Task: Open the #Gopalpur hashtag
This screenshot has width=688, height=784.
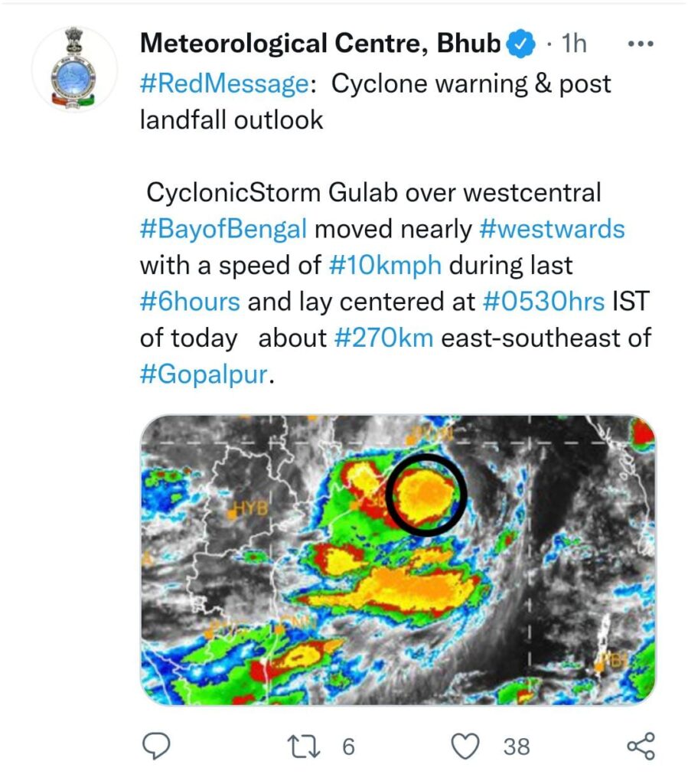Action: tap(204, 374)
